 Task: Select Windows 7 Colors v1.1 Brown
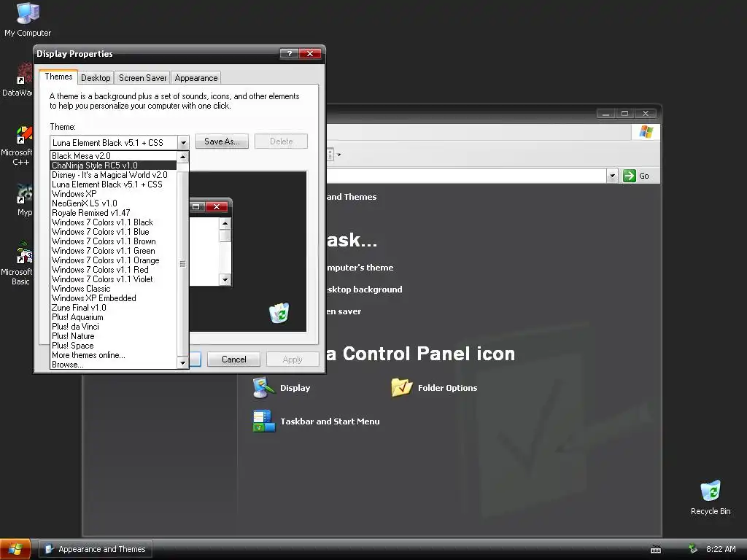coord(113,241)
